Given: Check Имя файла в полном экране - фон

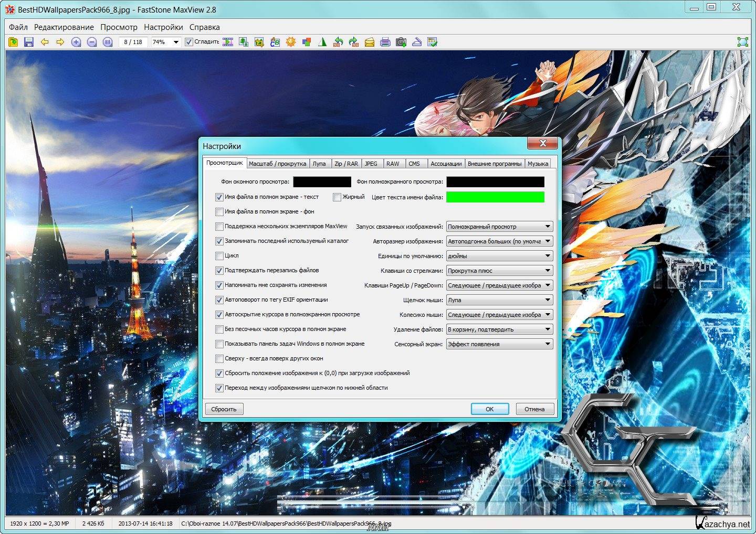Looking at the screenshot, I should click(219, 212).
